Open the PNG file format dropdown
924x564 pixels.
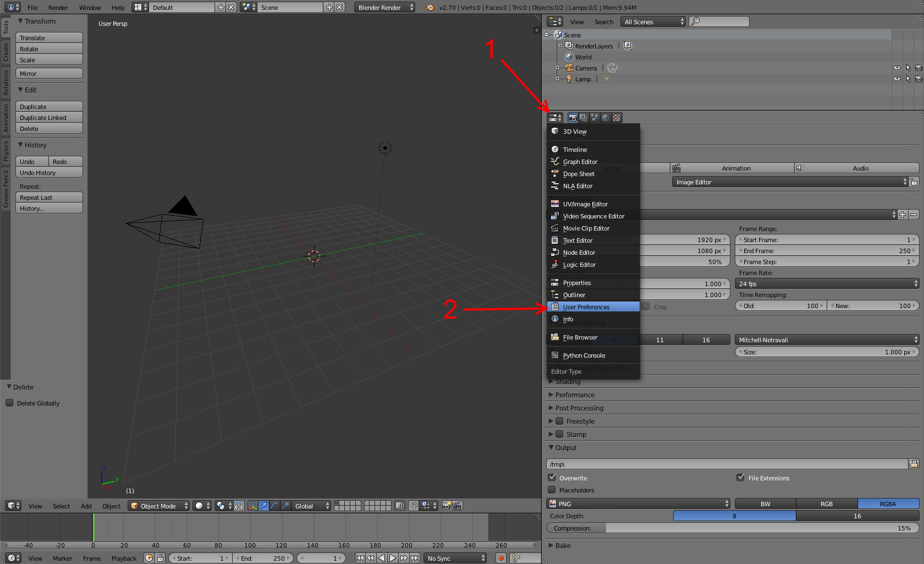tap(639, 503)
